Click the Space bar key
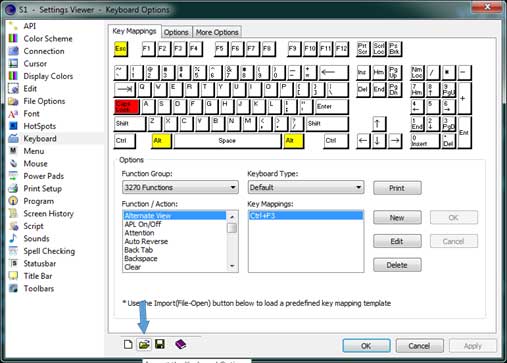 point(227,141)
